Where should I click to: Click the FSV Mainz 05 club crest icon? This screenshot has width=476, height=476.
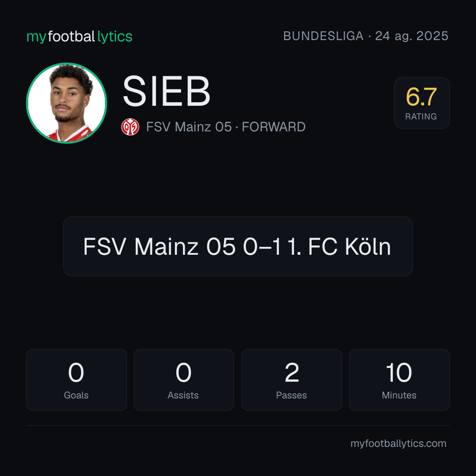[130, 127]
